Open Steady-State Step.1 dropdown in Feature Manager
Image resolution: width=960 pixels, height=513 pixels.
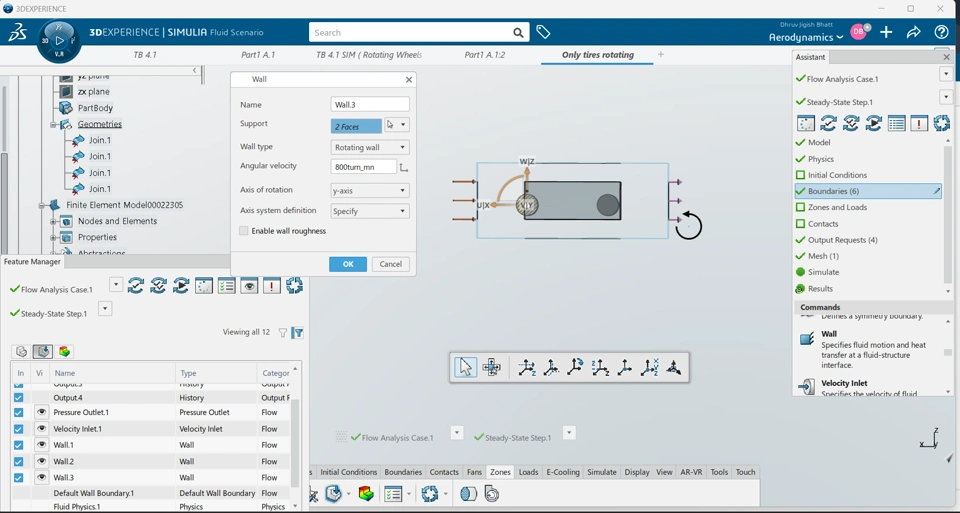coord(105,309)
